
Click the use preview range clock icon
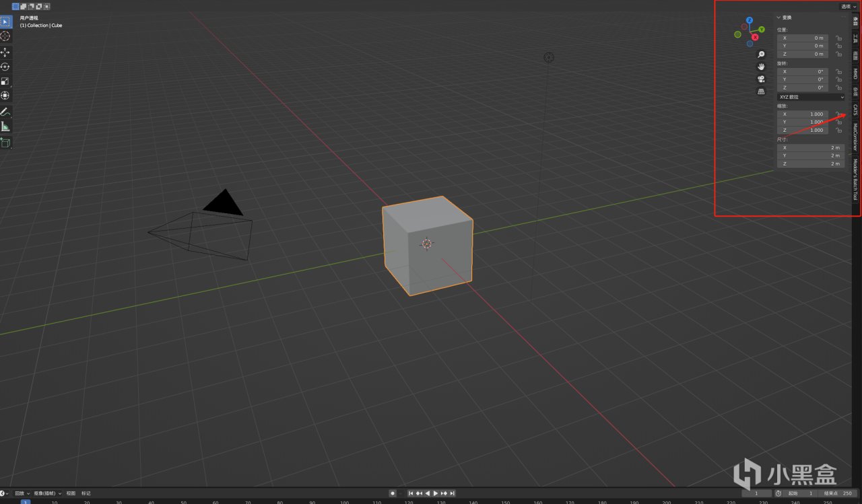coord(778,493)
